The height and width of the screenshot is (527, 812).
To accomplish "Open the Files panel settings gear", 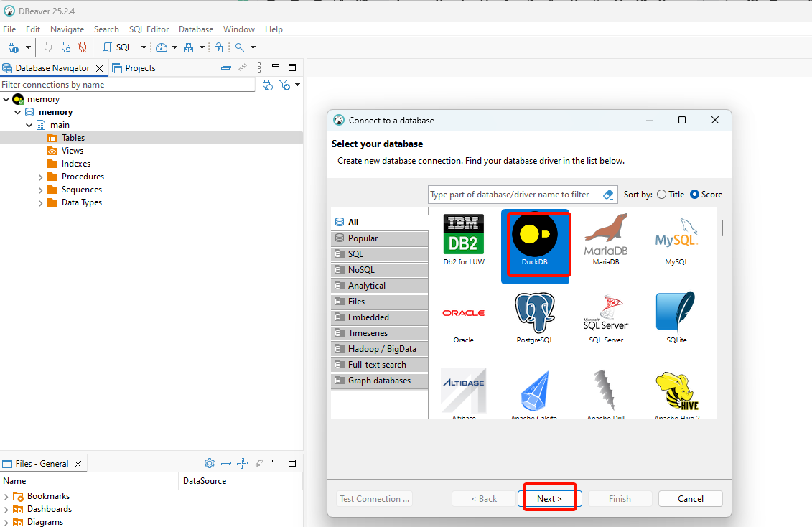I will [210, 463].
